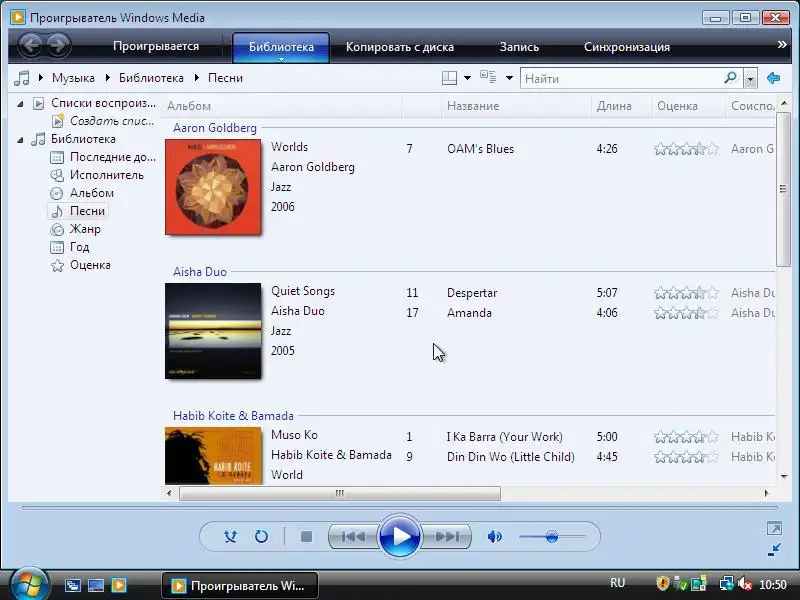The height and width of the screenshot is (600, 800).
Task: Sort by the Длина column header
Action: 621,106
